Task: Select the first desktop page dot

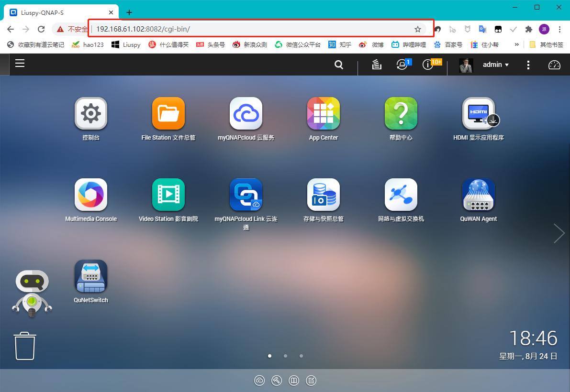Action: 270,356
